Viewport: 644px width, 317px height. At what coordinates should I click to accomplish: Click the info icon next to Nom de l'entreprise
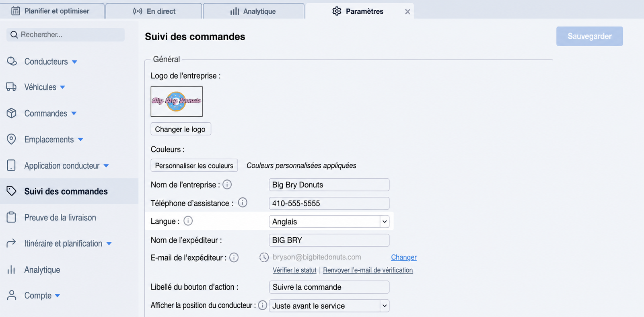tap(227, 185)
